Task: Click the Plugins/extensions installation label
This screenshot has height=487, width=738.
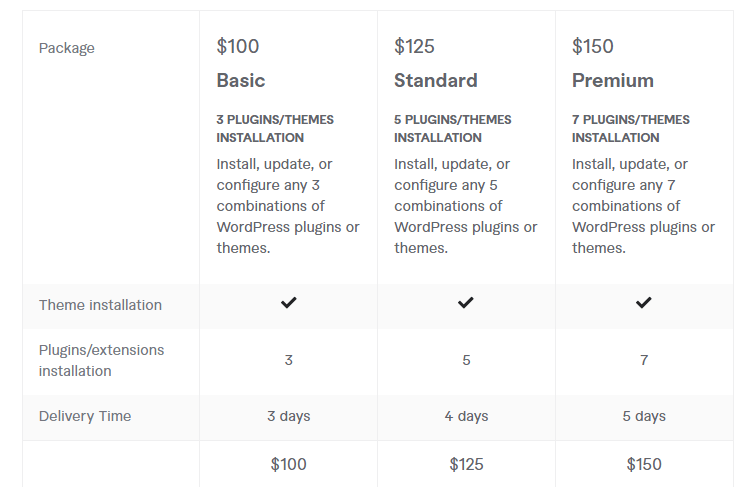Action: (x=101, y=360)
